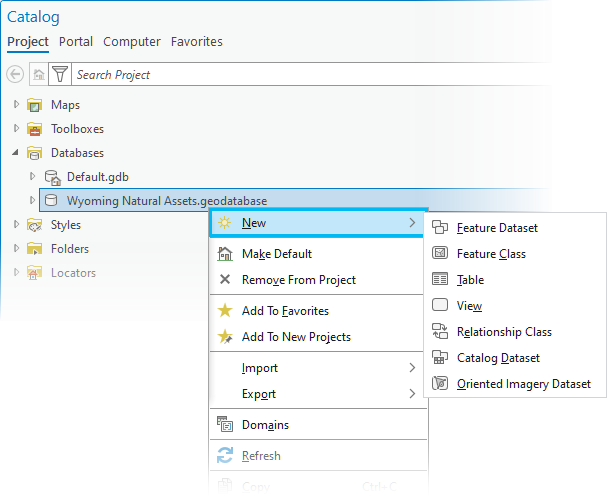Click the Add To Favorites star icon
The image size is (607, 500).
[x=225, y=311]
